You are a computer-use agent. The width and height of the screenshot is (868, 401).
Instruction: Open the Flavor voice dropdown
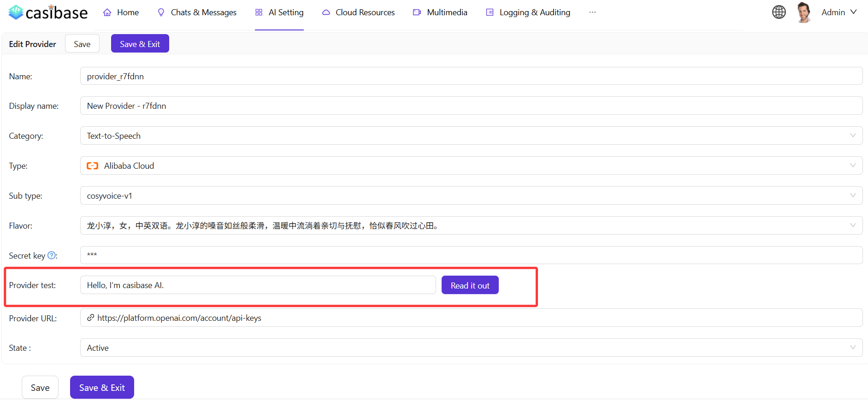[852, 225]
